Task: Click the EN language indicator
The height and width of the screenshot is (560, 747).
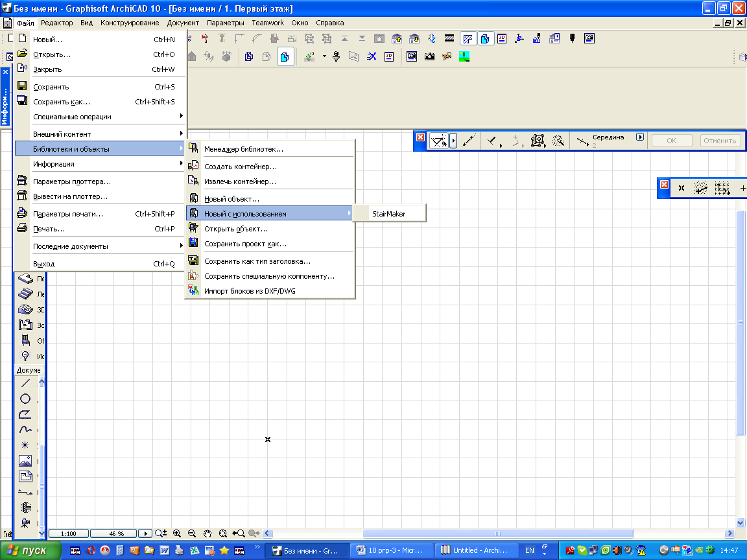Action: tap(529, 550)
